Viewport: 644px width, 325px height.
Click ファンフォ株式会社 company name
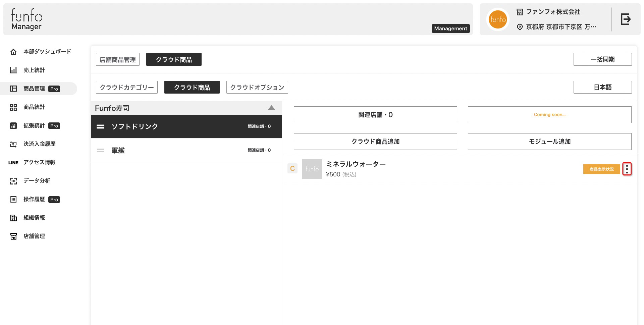pyautogui.click(x=553, y=12)
